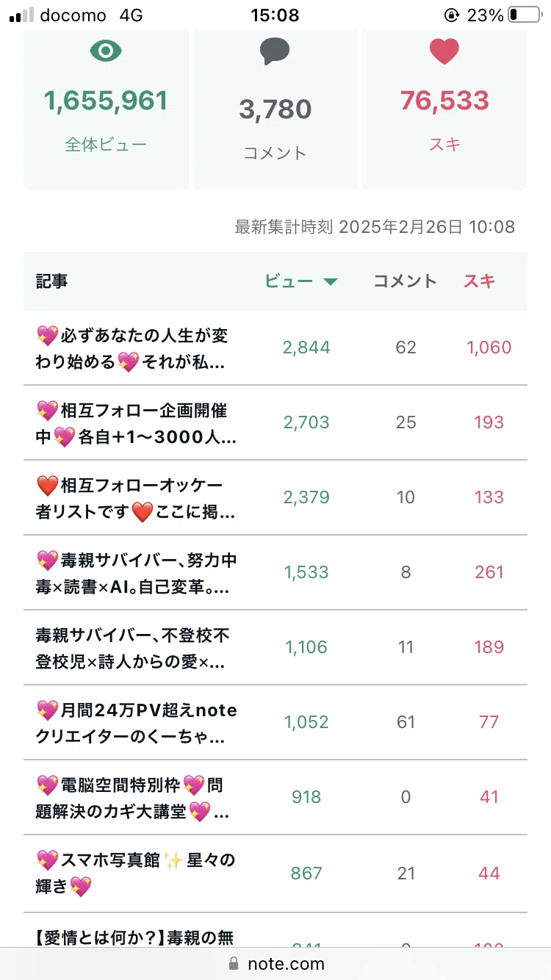
Task: Toggle sort order with ビュー arrow
Action: [x=331, y=281]
